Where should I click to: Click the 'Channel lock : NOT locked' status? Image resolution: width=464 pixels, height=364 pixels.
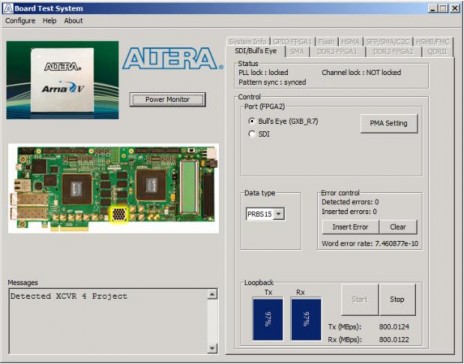click(x=361, y=73)
